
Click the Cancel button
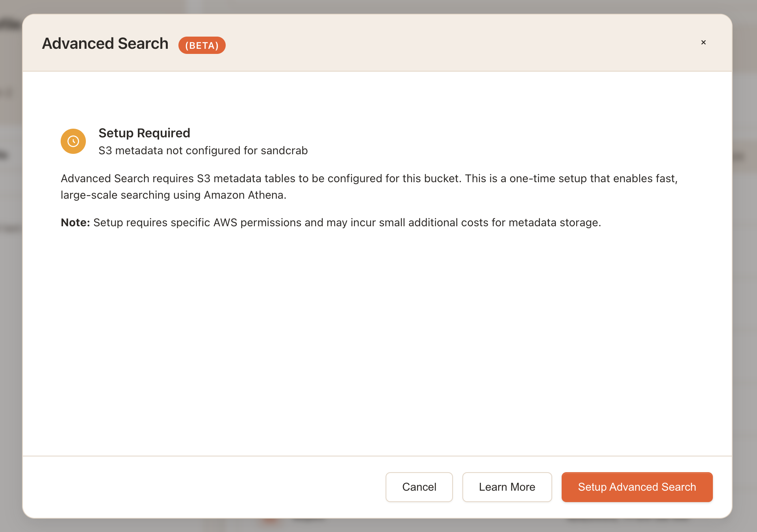419,487
